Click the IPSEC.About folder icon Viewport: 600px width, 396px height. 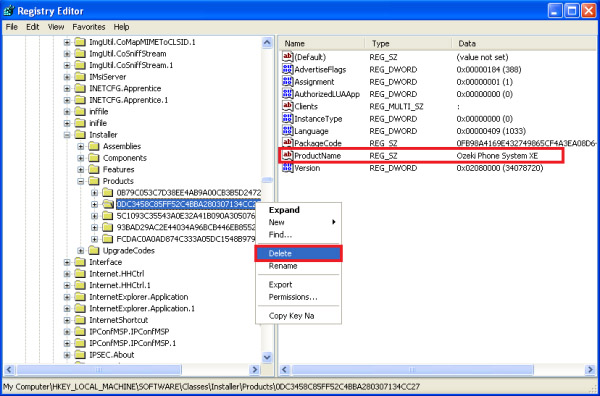point(80,355)
